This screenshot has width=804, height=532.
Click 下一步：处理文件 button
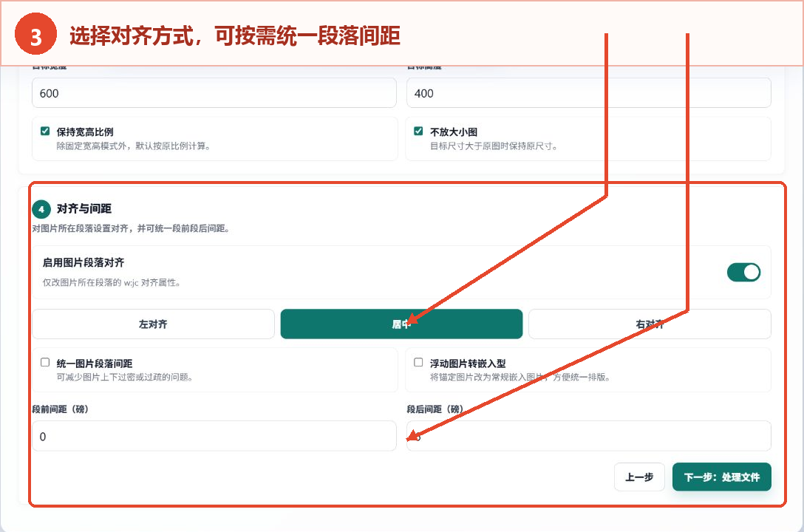[721, 477]
